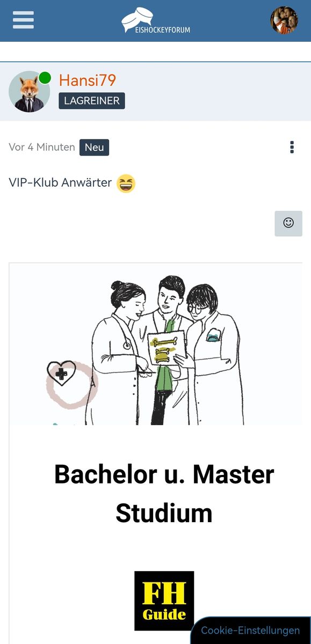Open the doctors illustration ad image
Screen dimensions: 311x644
(156, 344)
